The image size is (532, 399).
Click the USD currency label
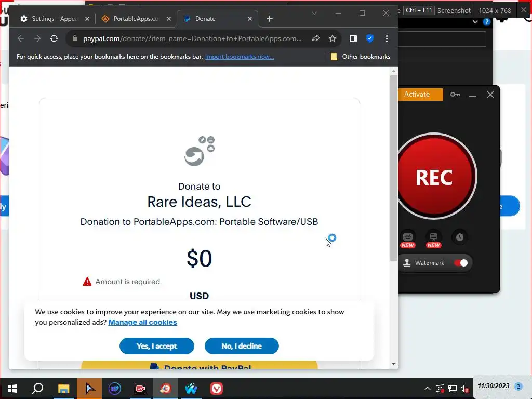click(199, 296)
